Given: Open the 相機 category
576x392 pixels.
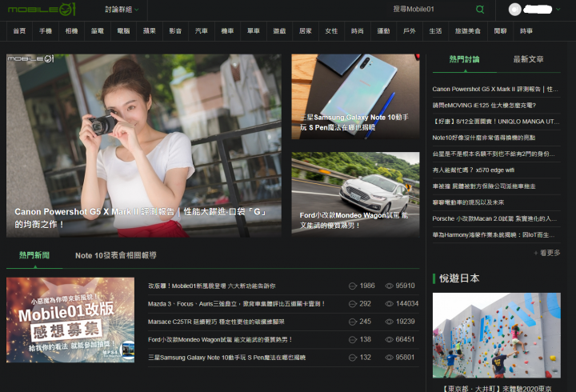Looking at the screenshot, I should (x=72, y=31).
